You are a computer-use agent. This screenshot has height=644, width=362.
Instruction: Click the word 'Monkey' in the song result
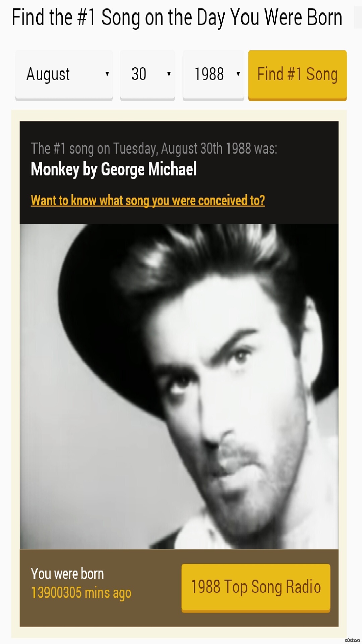pyautogui.click(x=55, y=169)
